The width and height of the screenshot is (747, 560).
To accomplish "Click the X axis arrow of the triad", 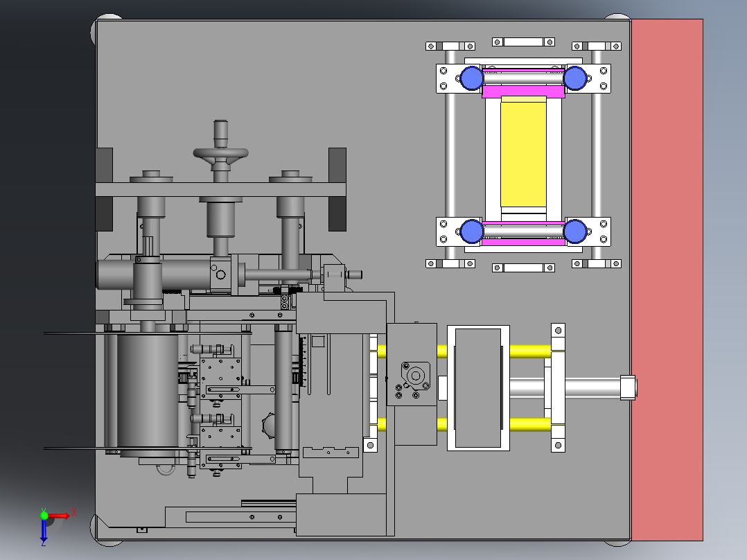I will coord(59,516).
